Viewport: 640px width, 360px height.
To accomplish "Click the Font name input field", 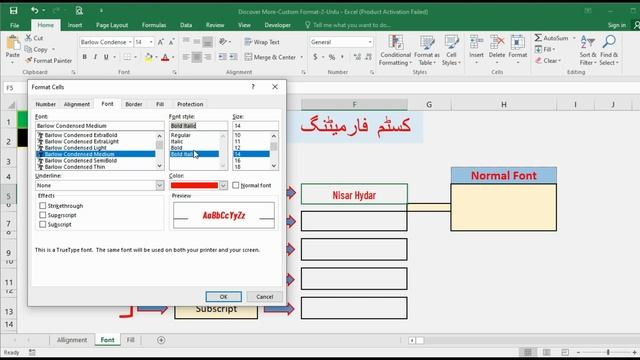I will (100, 126).
